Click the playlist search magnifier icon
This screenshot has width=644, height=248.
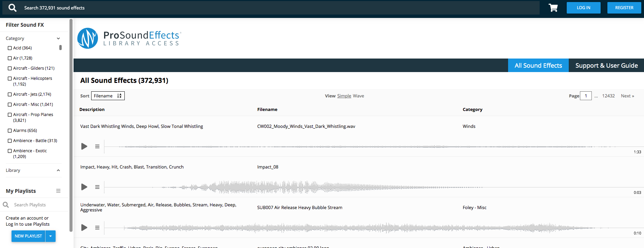[6, 205]
